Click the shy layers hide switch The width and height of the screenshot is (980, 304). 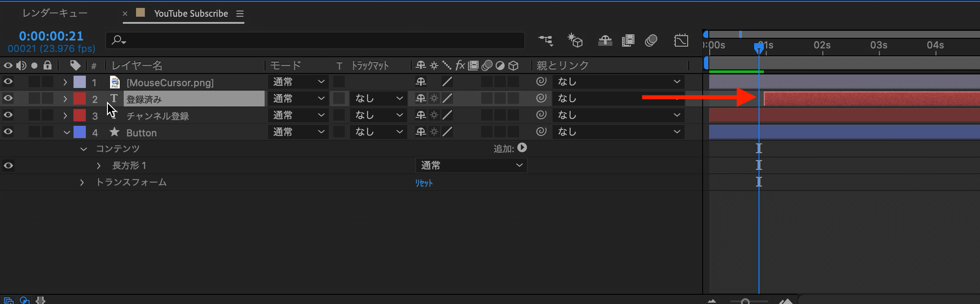pos(605,41)
